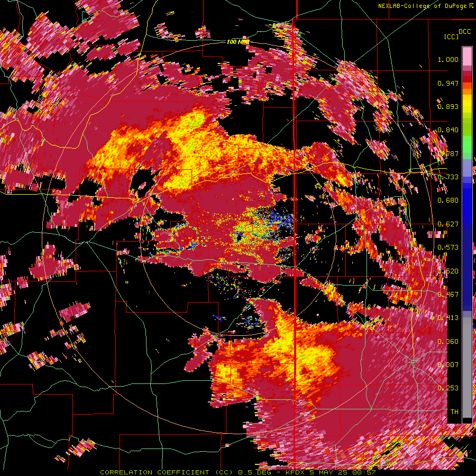Image resolution: width=476 pixels, height=476 pixels.
Task: Click the 0.307 scale value
Action: [x=448, y=365]
